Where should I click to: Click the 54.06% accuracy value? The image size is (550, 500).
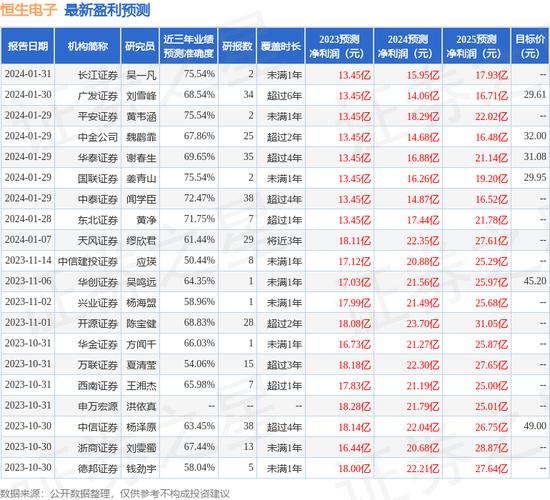[199, 364]
